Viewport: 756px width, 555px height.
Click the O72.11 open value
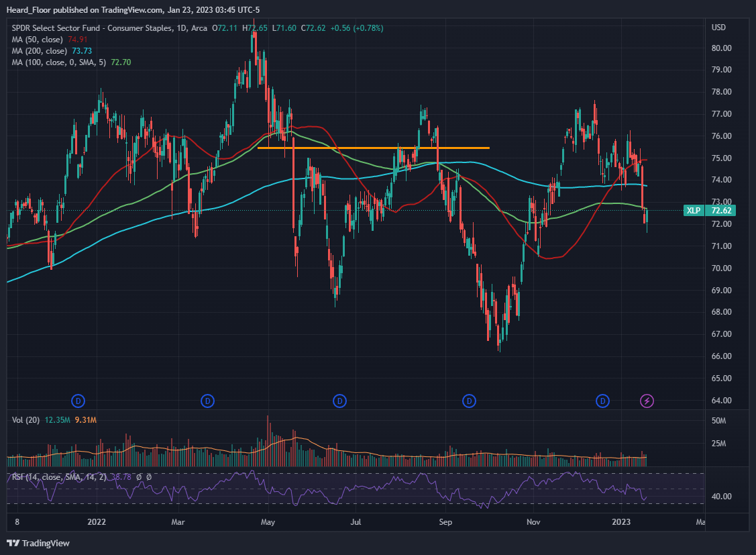point(225,28)
